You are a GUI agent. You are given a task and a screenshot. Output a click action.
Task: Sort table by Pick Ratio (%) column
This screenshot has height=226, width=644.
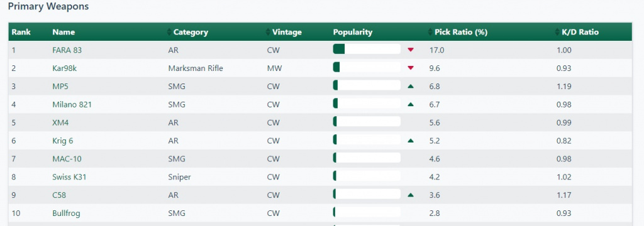coord(458,32)
